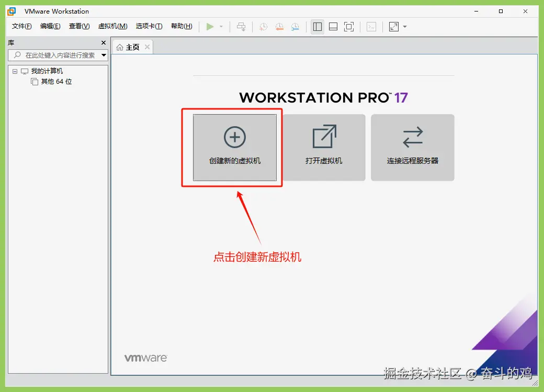Open the library search dropdown arrow
The width and height of the screenshot is (544, 392).
click(x=104, y=55)
